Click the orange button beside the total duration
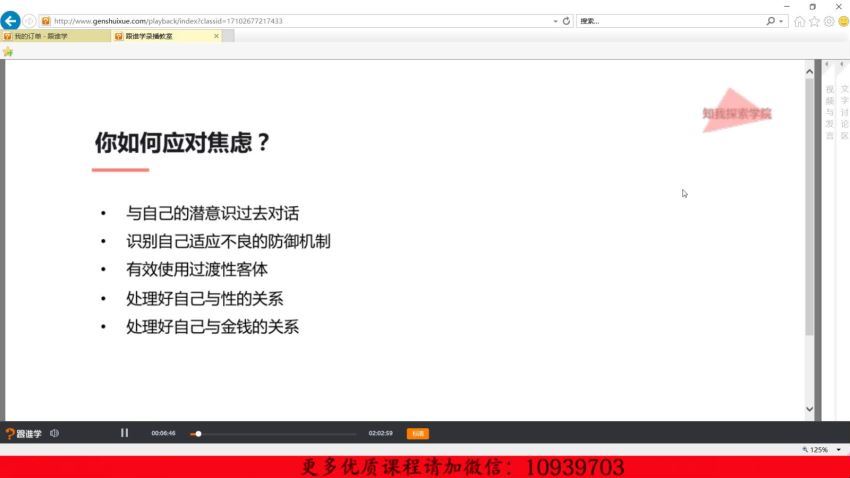This screenshot has width=850, height=478. click(x=417, y=433)
